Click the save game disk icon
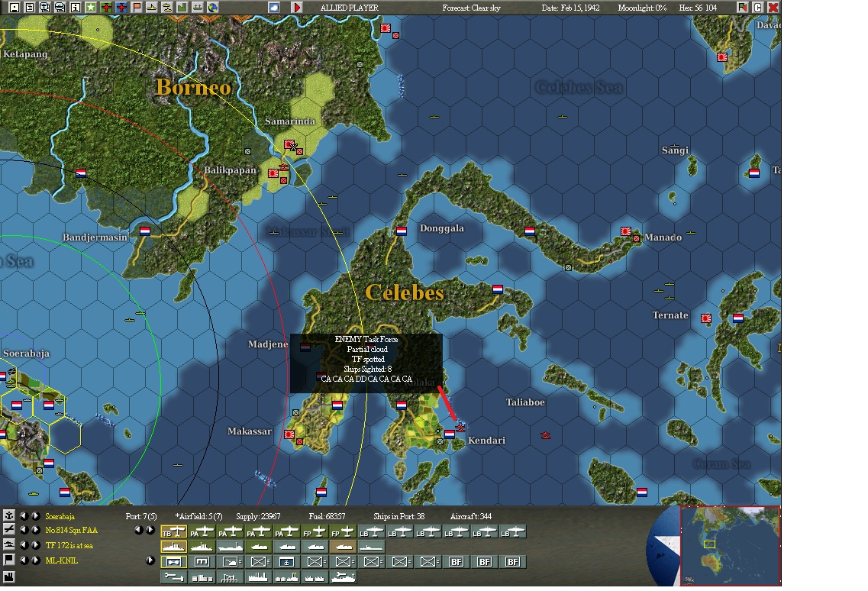The image size is (868, 591). 15,7
